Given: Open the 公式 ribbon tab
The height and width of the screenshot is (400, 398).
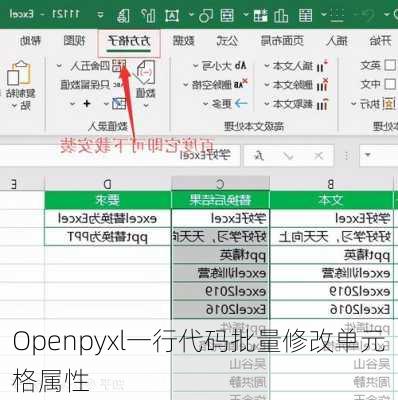Looking at the screenshot, I should coord(227,41).
